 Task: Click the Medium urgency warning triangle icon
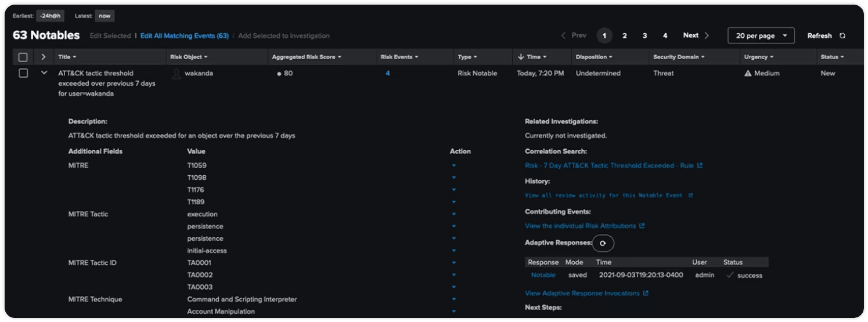[748, 74]
